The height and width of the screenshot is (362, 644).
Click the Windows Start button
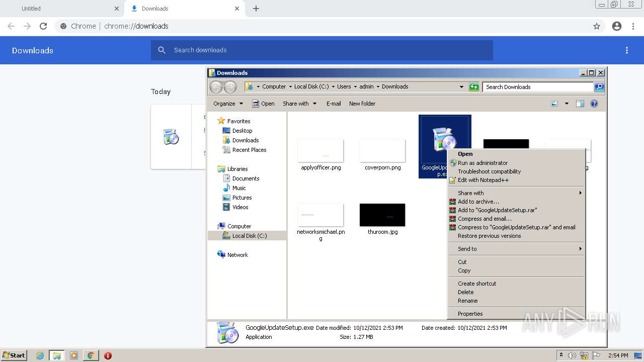[x=14, y=355]
